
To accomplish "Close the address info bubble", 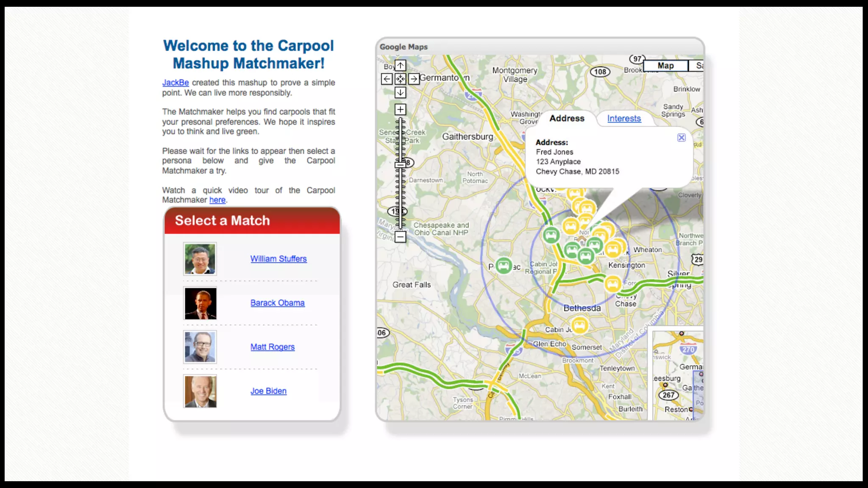I will point(681,138).
